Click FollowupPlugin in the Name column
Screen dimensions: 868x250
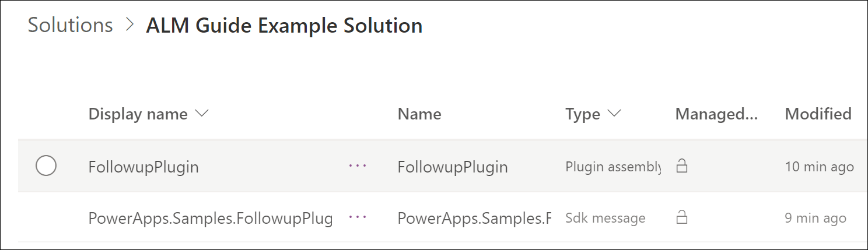tap(453, 167)
